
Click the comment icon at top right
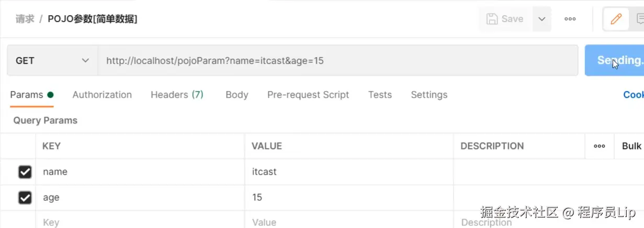click(x=639, y=19)
